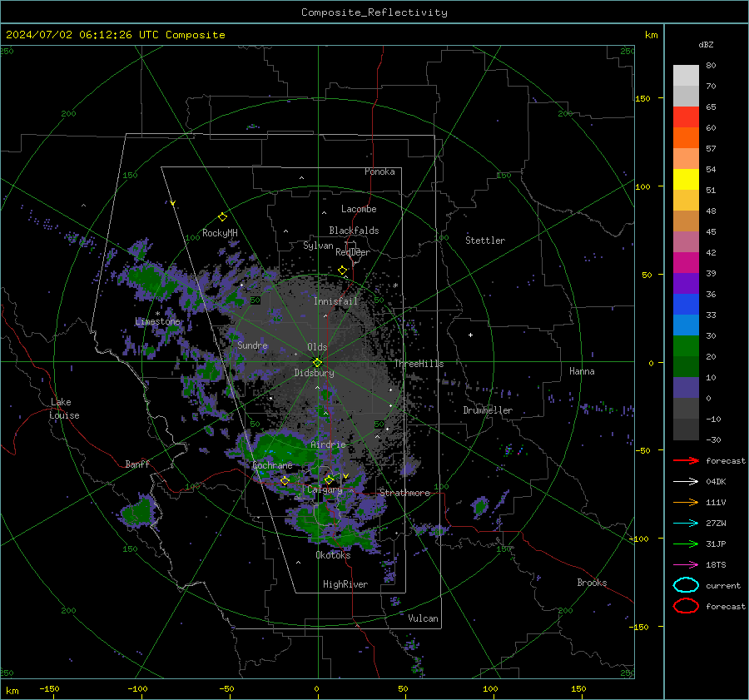Click the red swatch in dBZ scale
The width and height of the screenshot is (749, 700).
pos(686,117)
